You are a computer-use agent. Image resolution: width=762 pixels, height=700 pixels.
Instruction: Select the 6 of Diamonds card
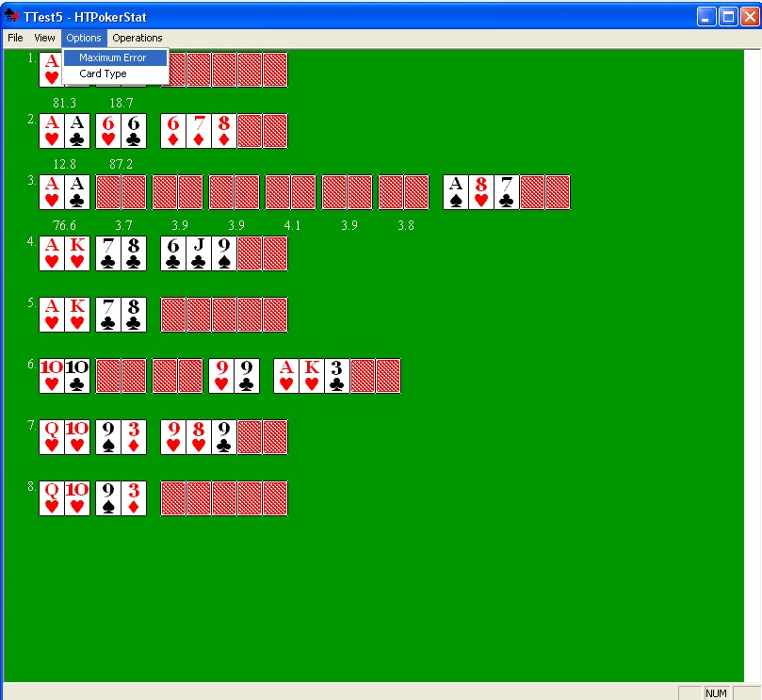point(173,131)
